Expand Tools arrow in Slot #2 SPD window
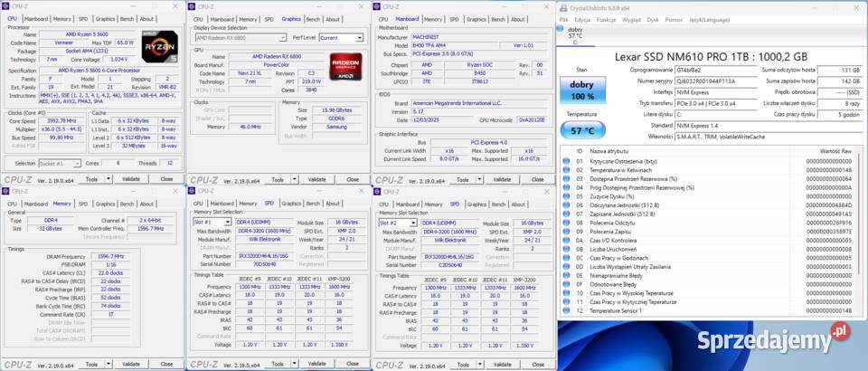This screenshot has height=371, width=868. pyautogui.click(x=480, y=365)
